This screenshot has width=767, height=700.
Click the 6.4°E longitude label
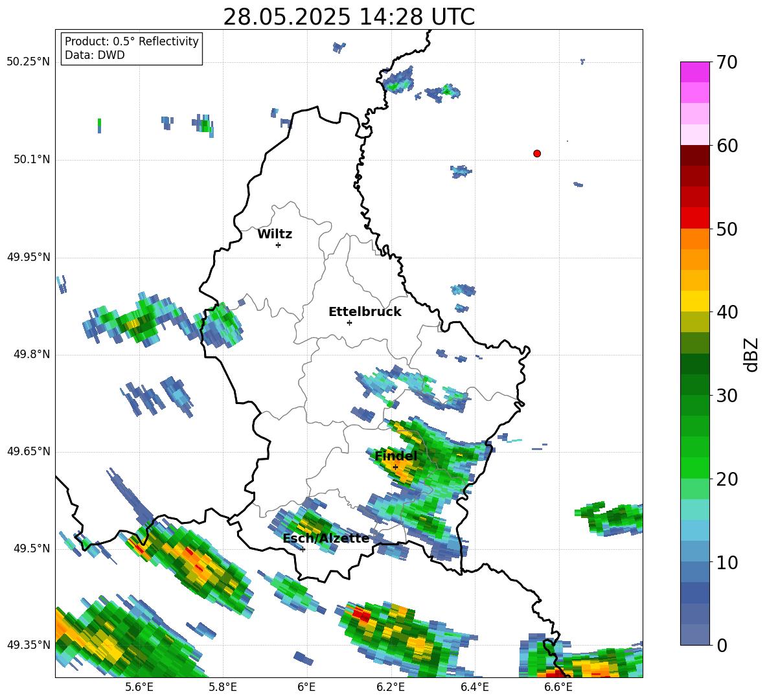coord(474,687)
